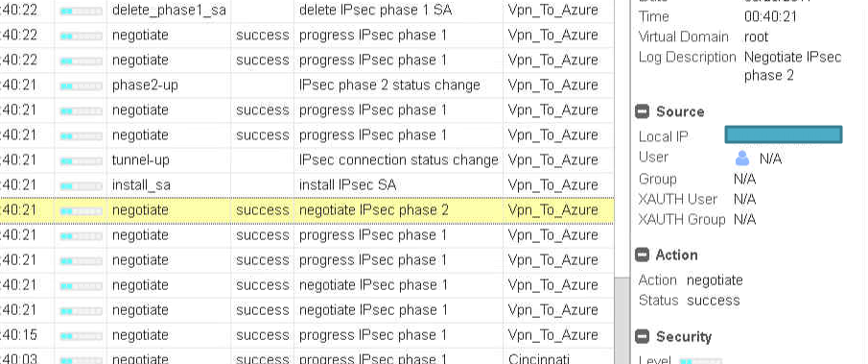
Task: Select the IPsec connection status change entry
Action: click(399, 160)
